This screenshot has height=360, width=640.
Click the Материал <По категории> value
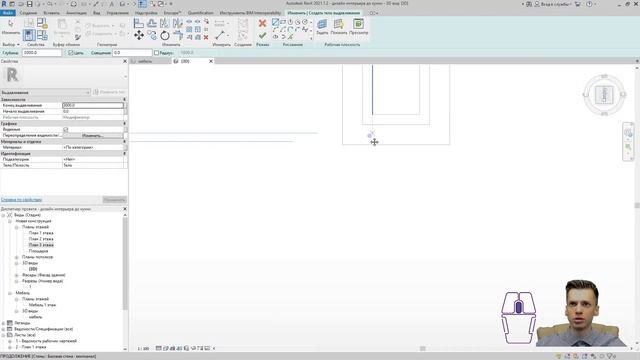click(93, 147)
